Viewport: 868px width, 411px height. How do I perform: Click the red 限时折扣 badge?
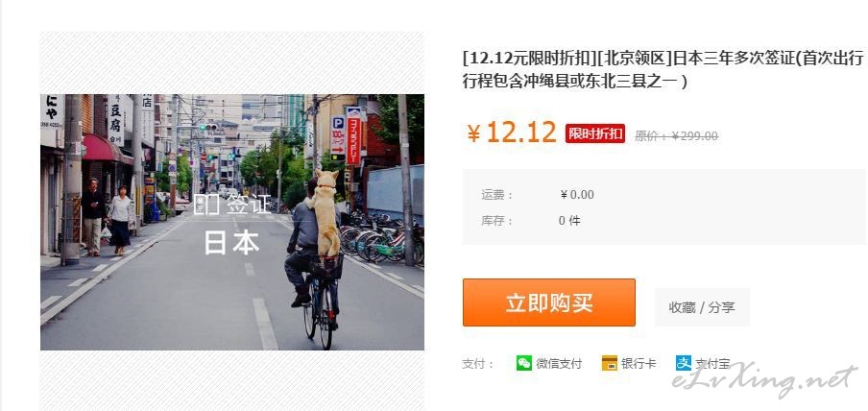tap(595, 133)
